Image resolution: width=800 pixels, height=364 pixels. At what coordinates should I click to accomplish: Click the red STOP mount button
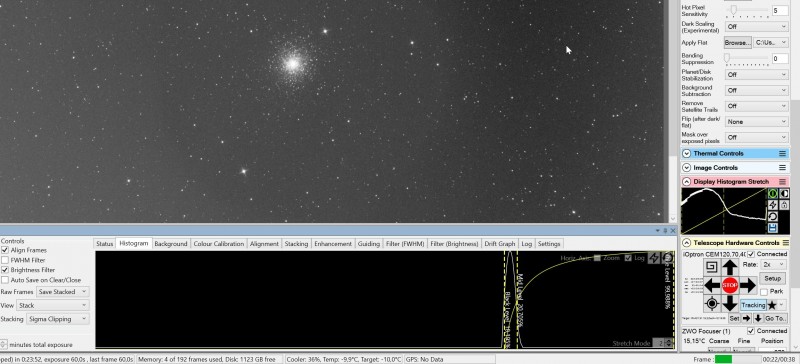tap(730, 285)
